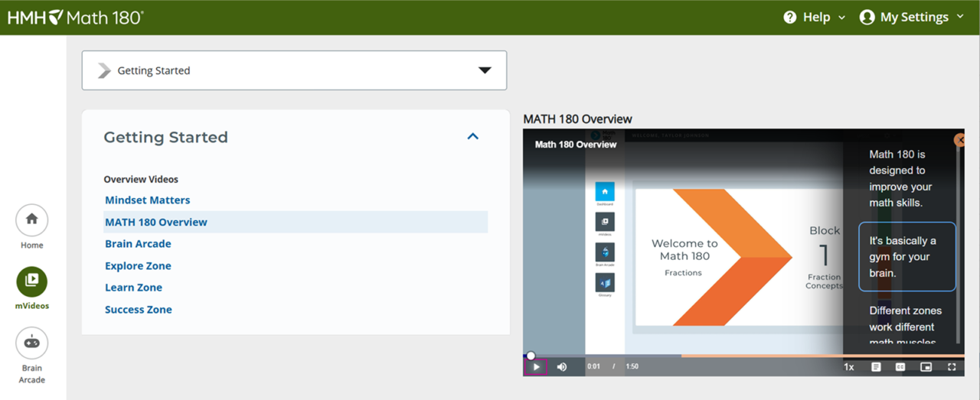The image size is (980, 400).
Task: Open the Brain Arcade overview video link
Action: (x=138, y=244)
